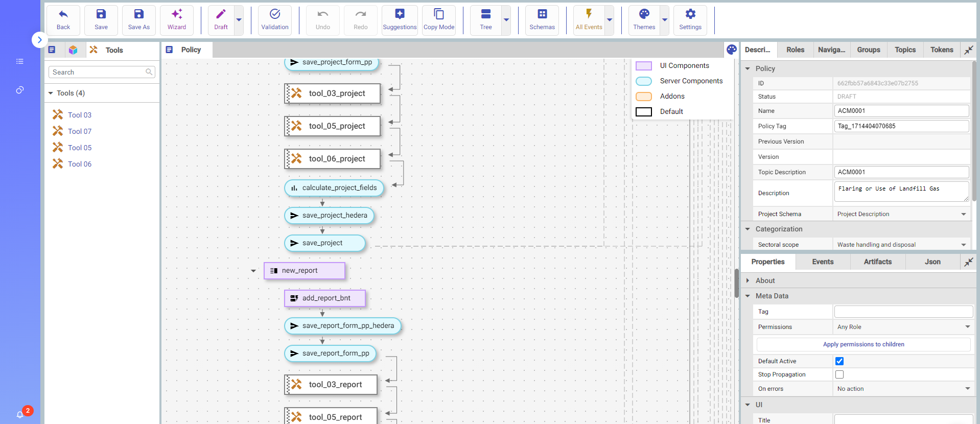Expand the About section
Viewport: 980px width, 424px height.
click(x=748, y=280)
